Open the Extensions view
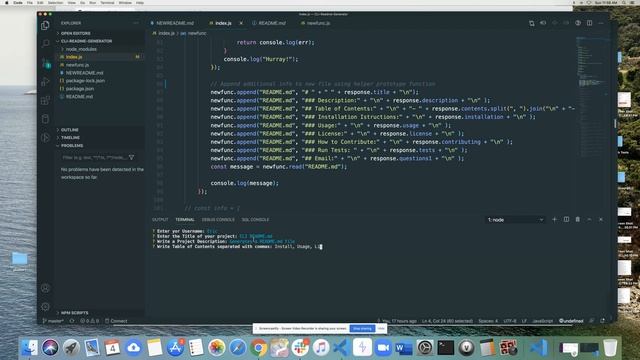 45,100
